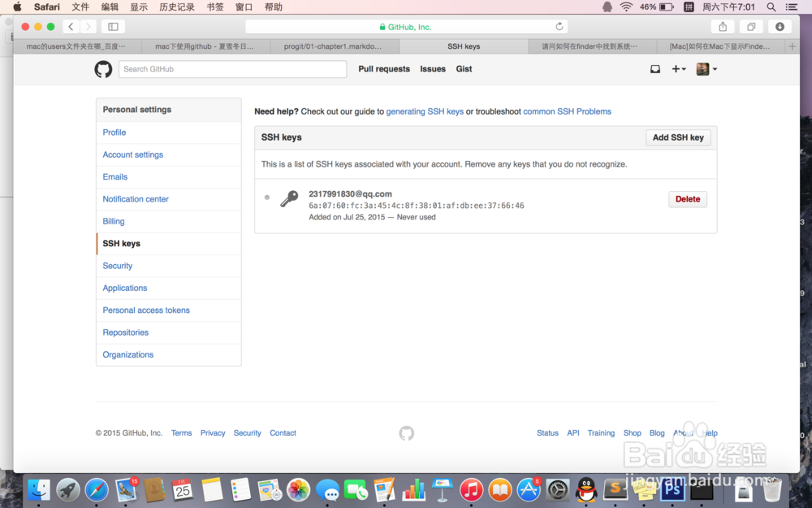The image size is (812, 508).
Task: Open the Safari menu
Action: 46,7
